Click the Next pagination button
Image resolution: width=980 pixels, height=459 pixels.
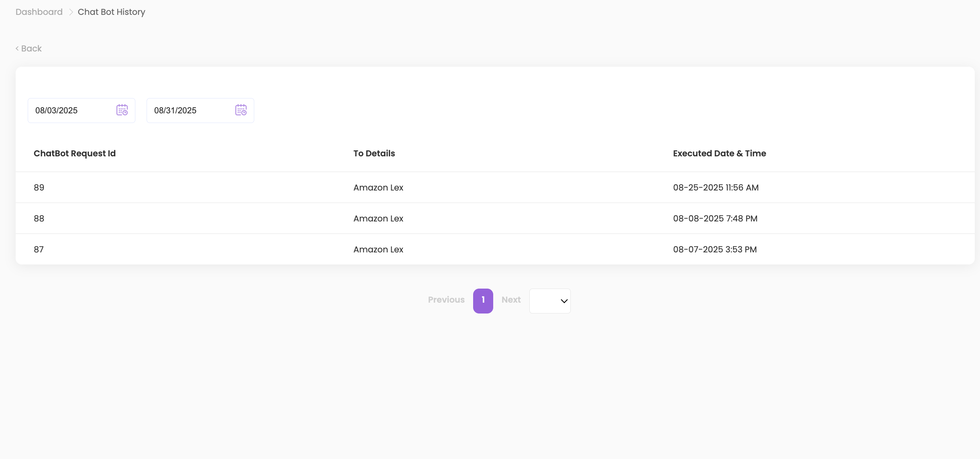(511, 300)
